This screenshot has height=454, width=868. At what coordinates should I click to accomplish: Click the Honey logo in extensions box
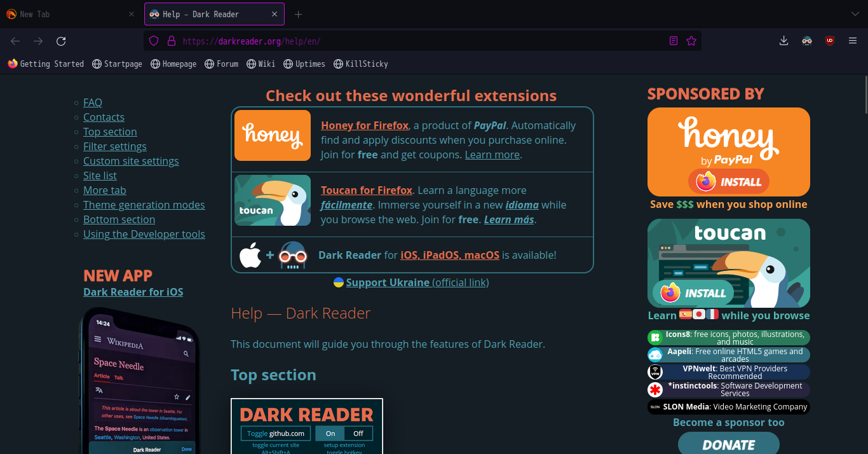pyautogui.click(x=273, y=135)
